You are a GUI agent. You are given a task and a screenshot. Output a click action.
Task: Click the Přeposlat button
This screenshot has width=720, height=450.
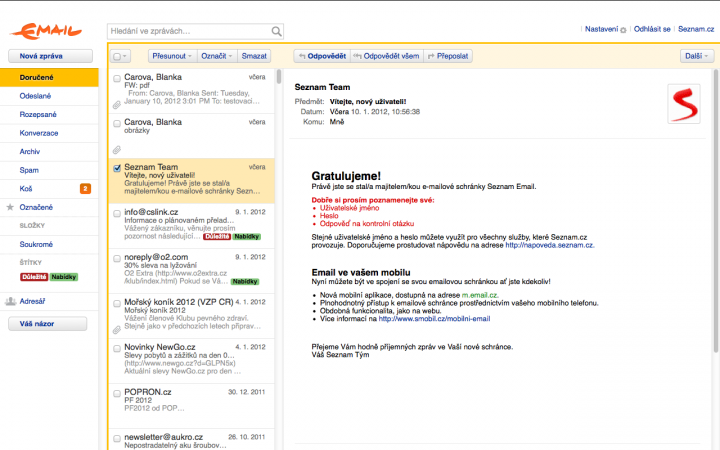click(448, 56)
